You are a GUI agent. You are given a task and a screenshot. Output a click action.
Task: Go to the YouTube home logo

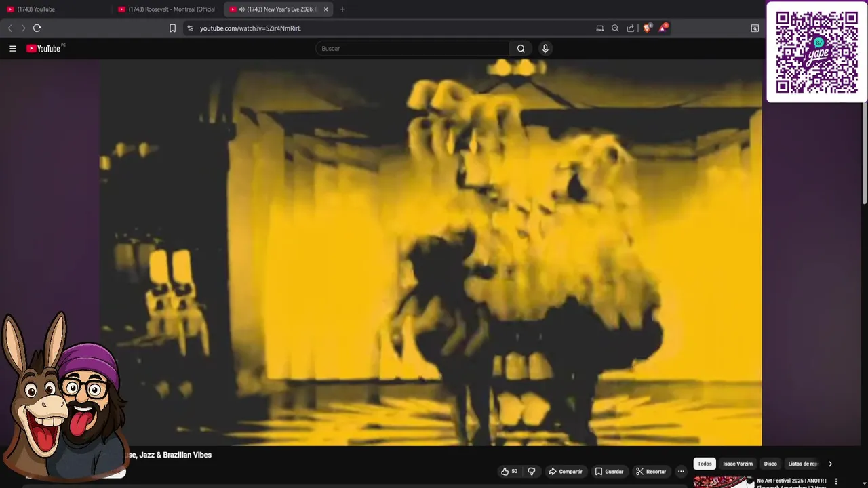[x=45, y=48]
